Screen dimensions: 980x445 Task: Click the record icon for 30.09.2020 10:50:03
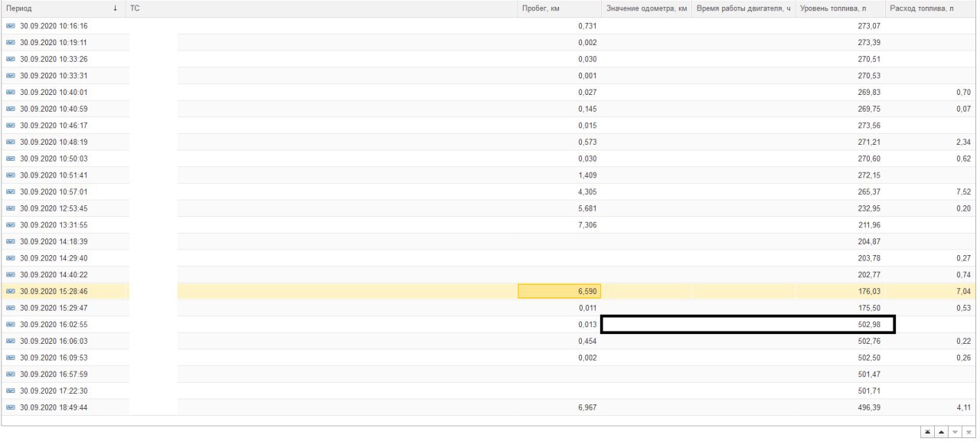click(11, 158)
